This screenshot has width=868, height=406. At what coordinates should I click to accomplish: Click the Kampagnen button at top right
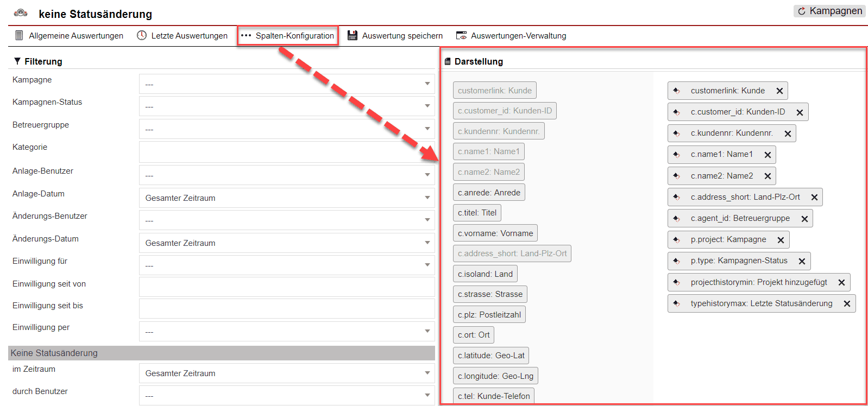(x=829, y=11)
